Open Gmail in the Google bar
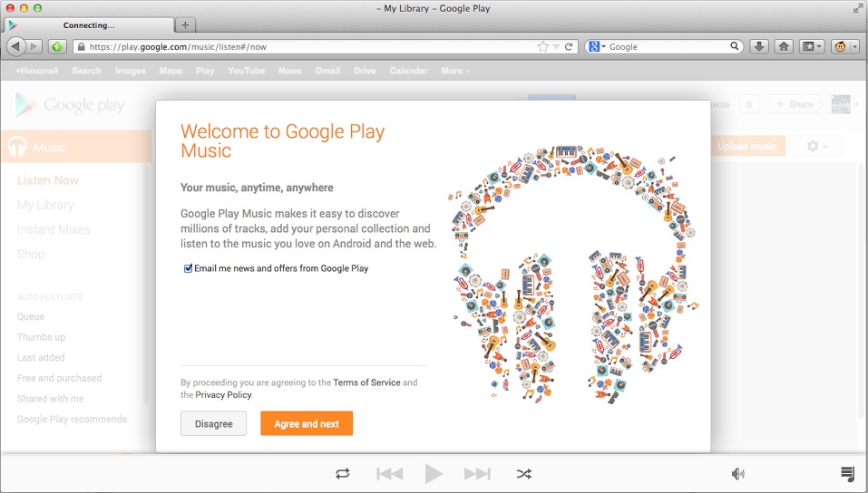The image size is (868, 493). tap(327, 71)
